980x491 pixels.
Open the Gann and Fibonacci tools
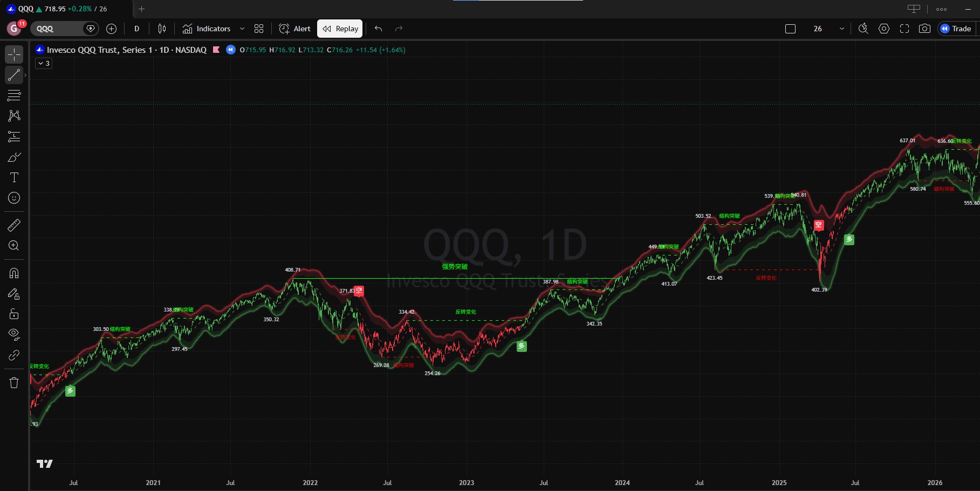pos(14,95)
